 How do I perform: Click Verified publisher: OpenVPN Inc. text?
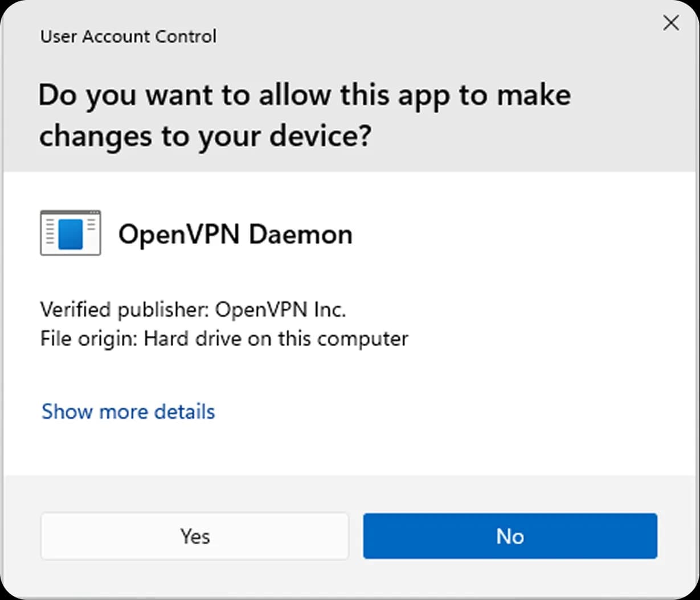click(193, 310)
